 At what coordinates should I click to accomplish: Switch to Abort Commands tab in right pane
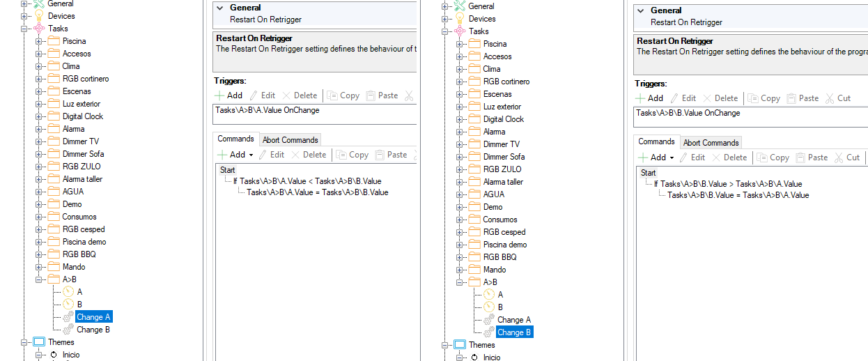(711, 143)
